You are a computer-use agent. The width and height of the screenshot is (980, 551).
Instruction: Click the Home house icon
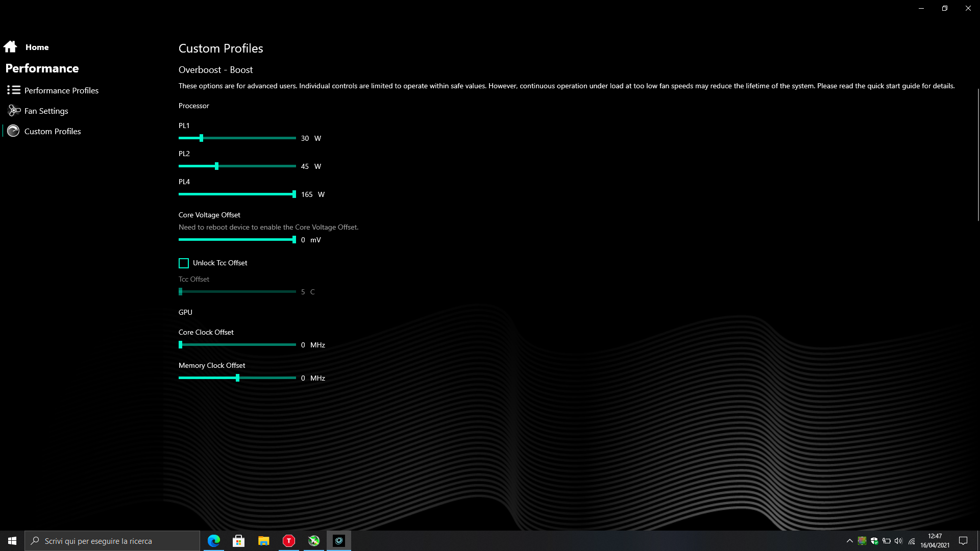pyautogui.click(x=10, y=47)
